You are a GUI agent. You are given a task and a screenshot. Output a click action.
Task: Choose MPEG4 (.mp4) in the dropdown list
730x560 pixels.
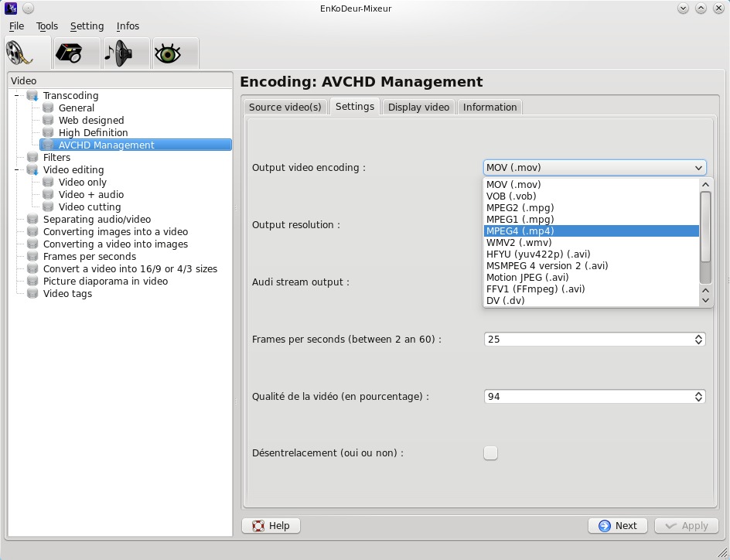[x=592, y=231]
